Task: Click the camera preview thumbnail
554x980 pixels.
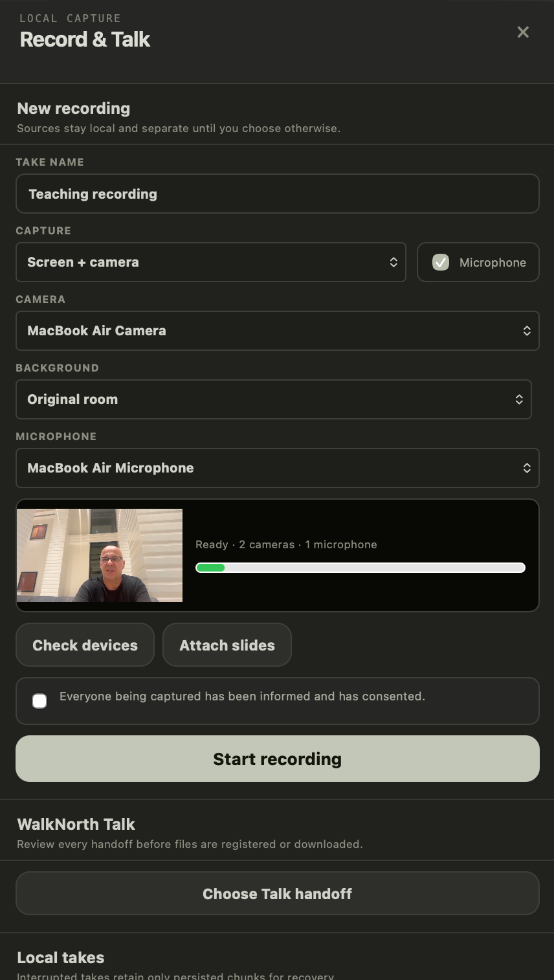Action: pyautogui.click(x=100, y=555)
